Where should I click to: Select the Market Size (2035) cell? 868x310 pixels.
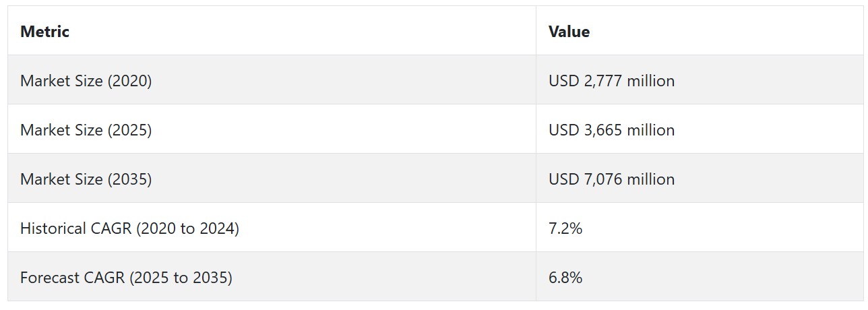pos(272,179)
